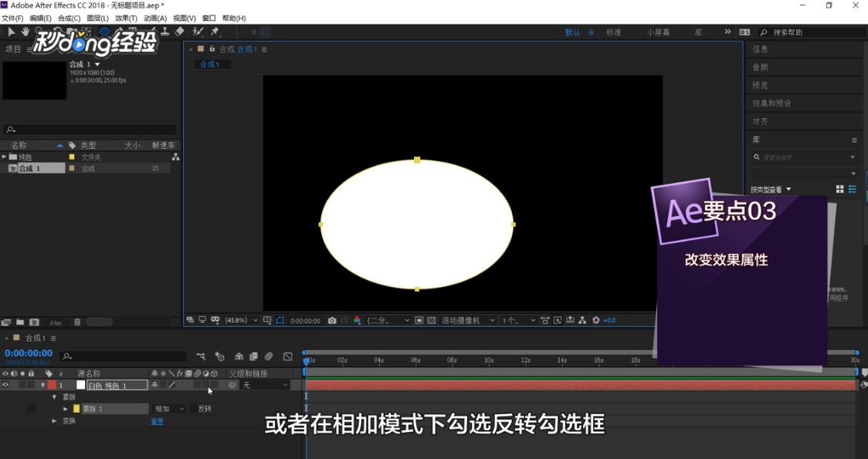Open the 活动摄像机 view dropdown
868x459 pixels.
coord(467,320)
